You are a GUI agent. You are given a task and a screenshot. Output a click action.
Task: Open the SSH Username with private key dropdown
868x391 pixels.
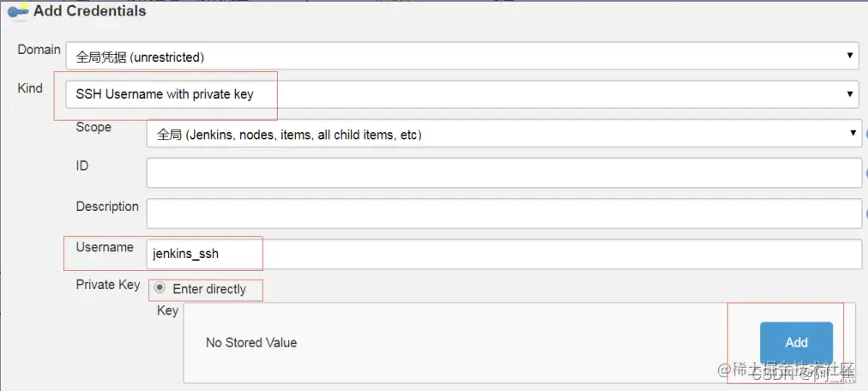[463, 94]
